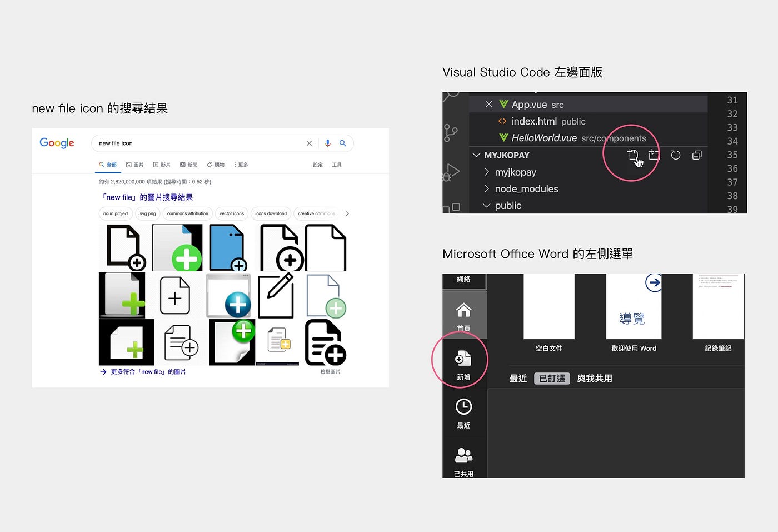Switch to the 影片 (Videos) tab in Google
The image size is (778, 532).
(162, 165)
